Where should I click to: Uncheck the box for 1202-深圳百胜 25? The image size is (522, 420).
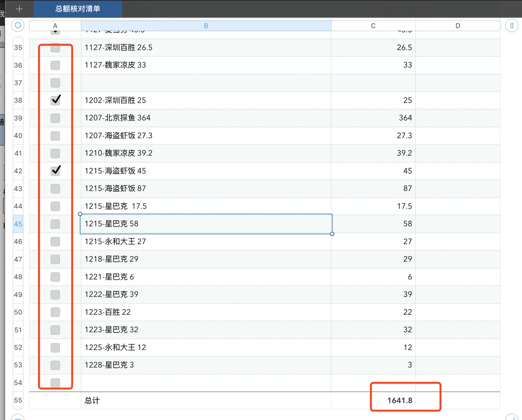point(55,100)
